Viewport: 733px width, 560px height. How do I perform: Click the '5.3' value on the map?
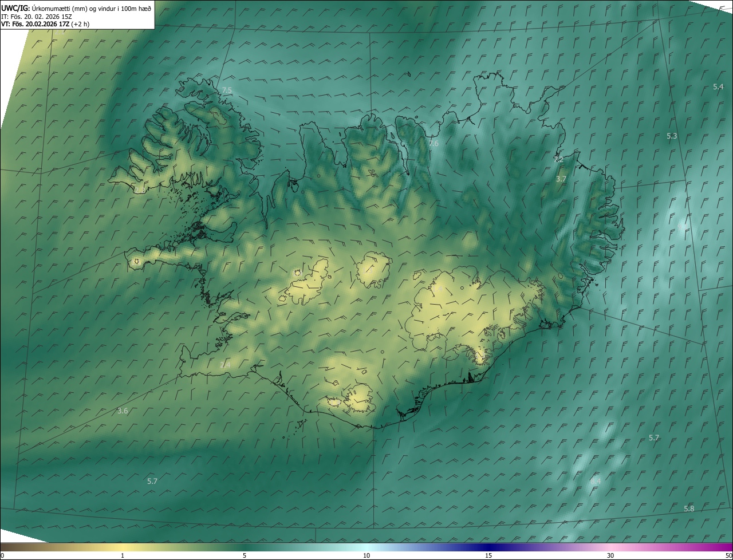coord(672,136)
